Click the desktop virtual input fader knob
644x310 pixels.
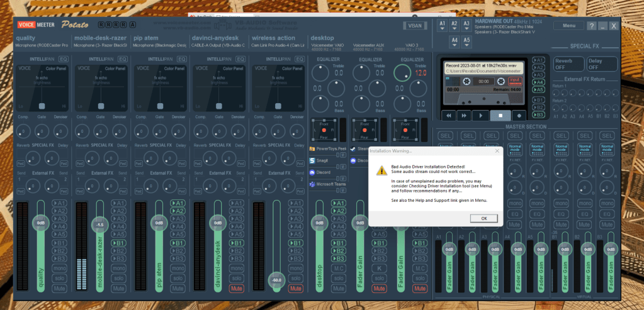click(319, 223)
